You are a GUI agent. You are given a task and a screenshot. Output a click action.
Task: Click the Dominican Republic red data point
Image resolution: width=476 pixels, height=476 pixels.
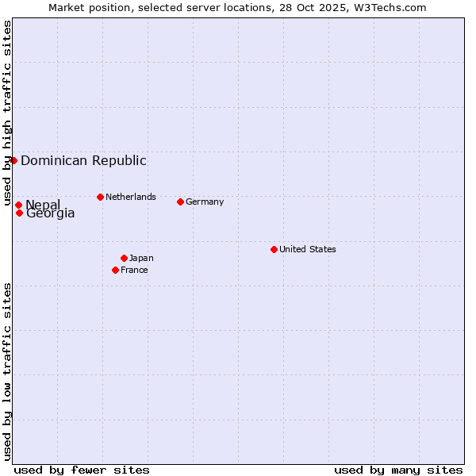[x=13, y=160]
